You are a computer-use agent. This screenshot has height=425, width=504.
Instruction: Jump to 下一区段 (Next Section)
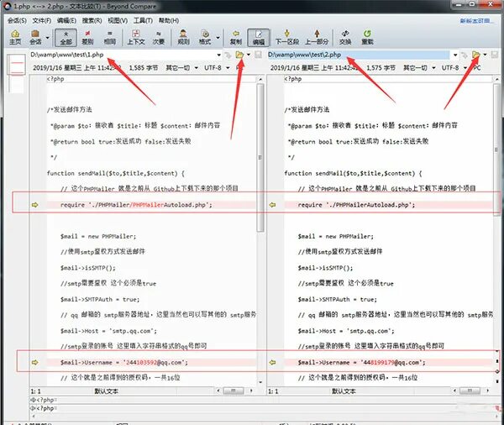(x=287, y=37)
